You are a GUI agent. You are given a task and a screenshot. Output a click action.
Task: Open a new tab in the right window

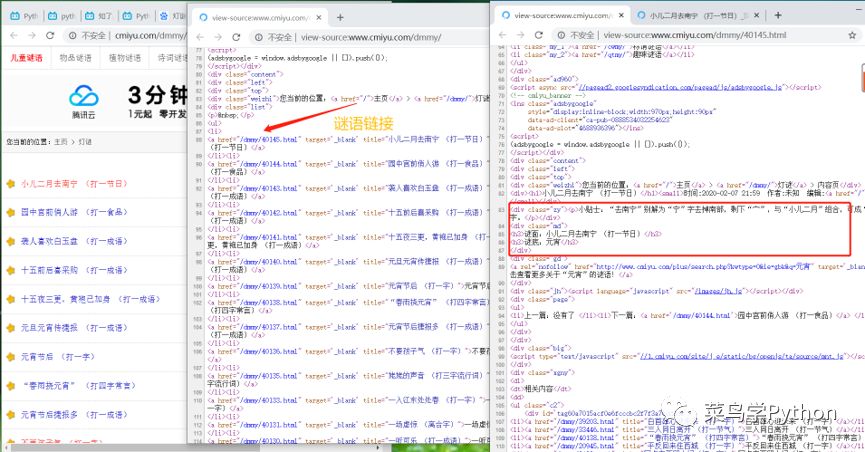click(778, 15)
